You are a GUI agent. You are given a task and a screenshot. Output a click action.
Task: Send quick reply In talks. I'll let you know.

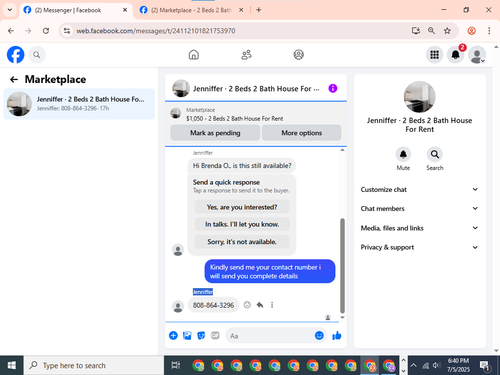pyautogui.click(x=242, y=224)
